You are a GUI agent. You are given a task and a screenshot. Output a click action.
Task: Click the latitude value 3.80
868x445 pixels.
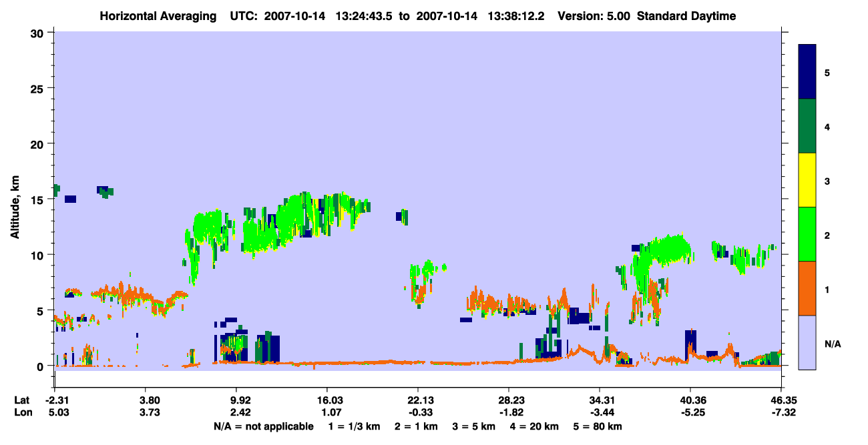[150, 400]
